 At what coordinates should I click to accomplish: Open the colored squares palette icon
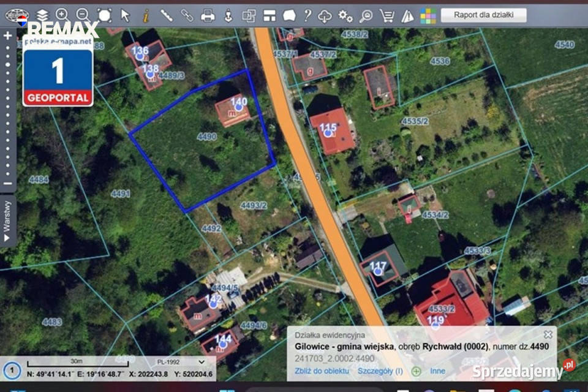point(428,16)
